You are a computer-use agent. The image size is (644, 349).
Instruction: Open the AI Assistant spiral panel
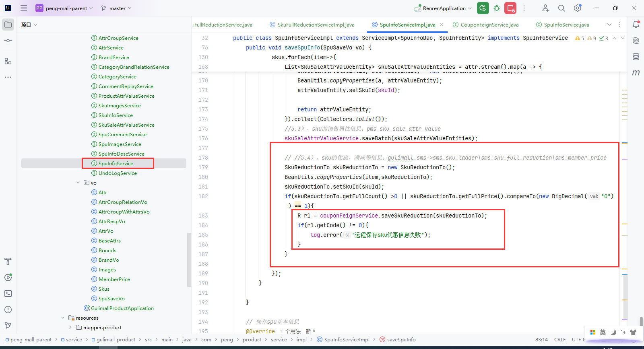tap(636, 41)
